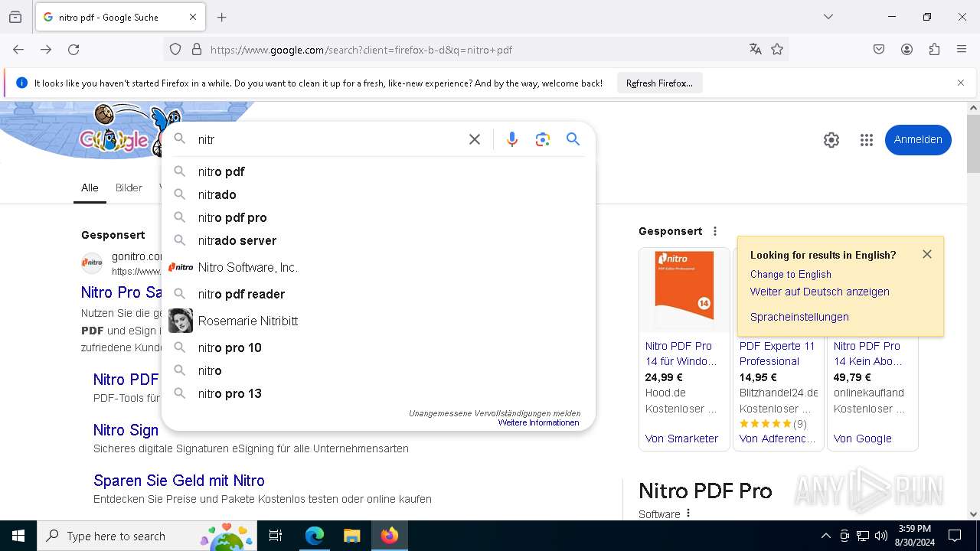Viewport: 980px width, 551px height.
Task: Select the 'nitro pro 10' suggestion
Action: [378, 347]
